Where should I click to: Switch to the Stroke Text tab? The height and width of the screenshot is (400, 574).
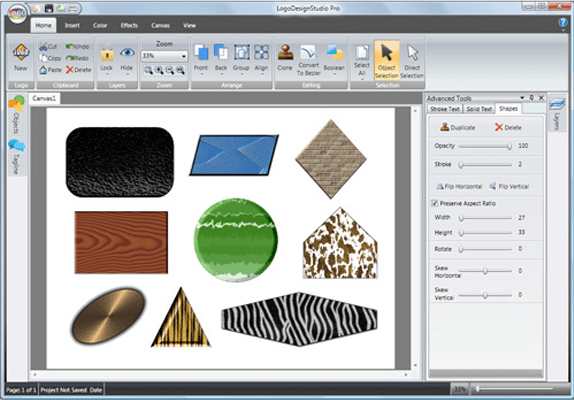pyautogui.click(x=445, y=109)
